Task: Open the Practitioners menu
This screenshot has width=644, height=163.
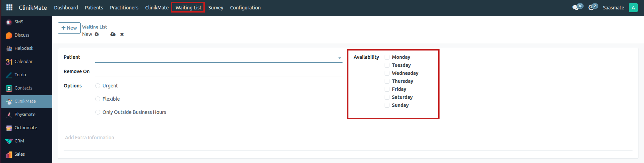Action: click(124, 8)
